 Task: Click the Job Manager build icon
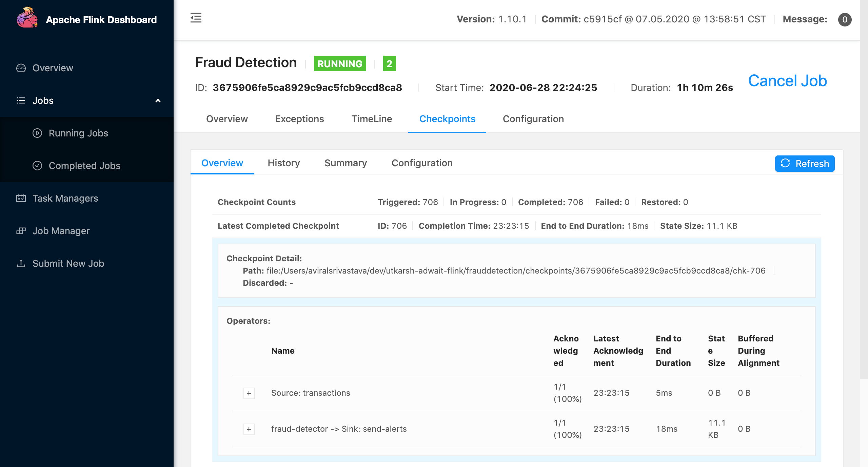coord(21,231)
